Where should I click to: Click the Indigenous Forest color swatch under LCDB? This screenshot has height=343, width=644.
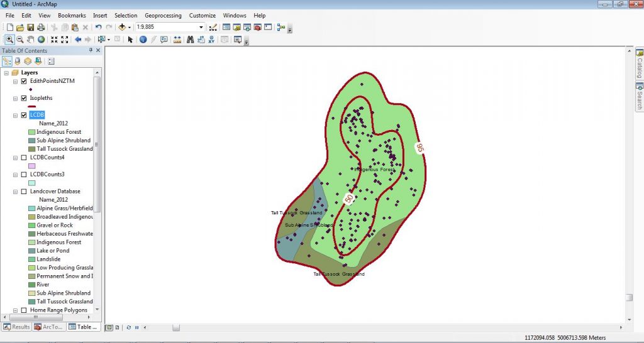tap(31, 132)
